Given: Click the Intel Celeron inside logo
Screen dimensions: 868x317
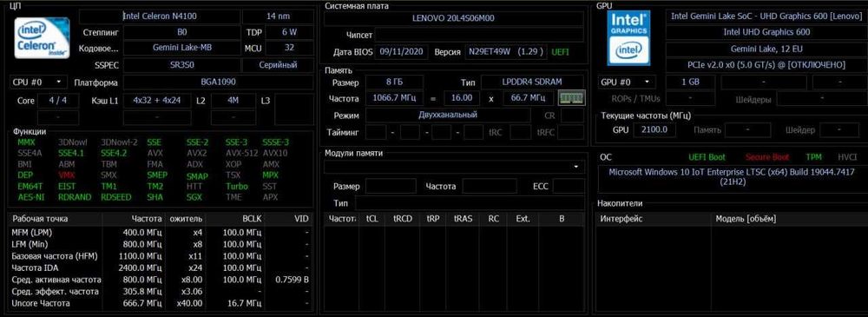Looking at the screenshot, I should pyautogui.click(x=42, y=37).
